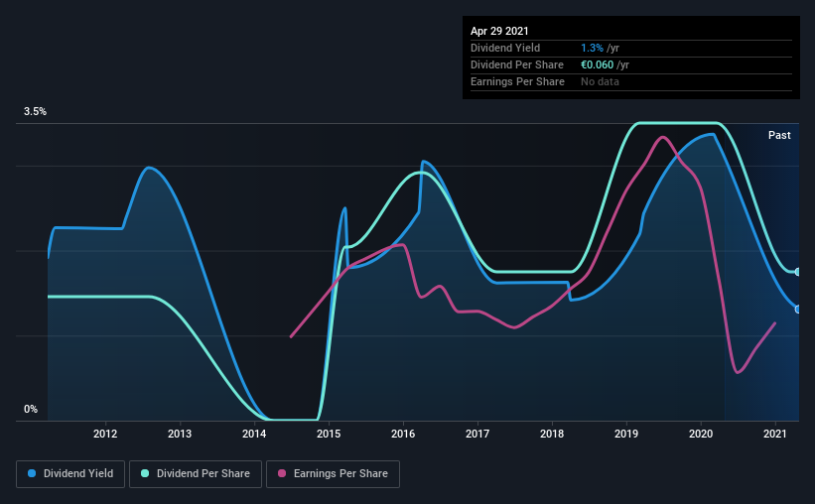
Task: Click the Apr 29 2021 tooltip date
Action: (499, 31)
